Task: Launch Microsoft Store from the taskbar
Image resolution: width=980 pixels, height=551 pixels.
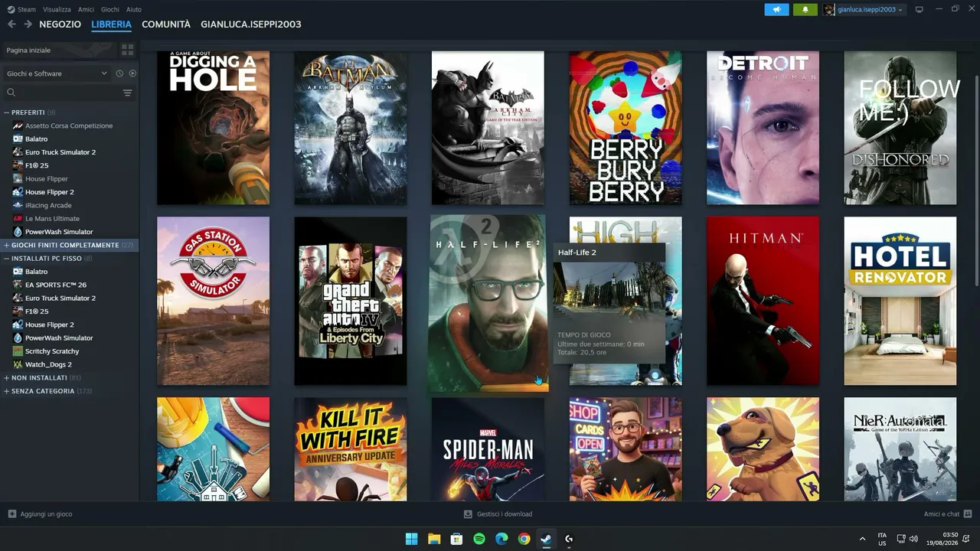Action: click(x=456, y=539)
